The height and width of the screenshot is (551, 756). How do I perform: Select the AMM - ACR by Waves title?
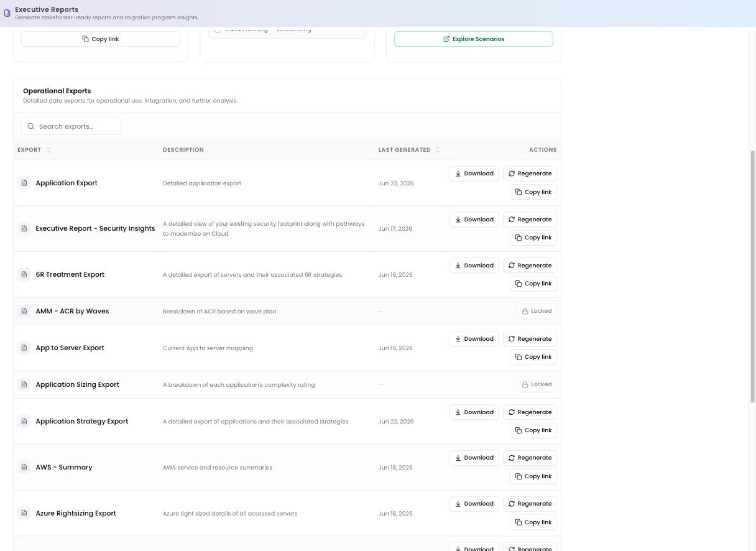tap(72, 311)
